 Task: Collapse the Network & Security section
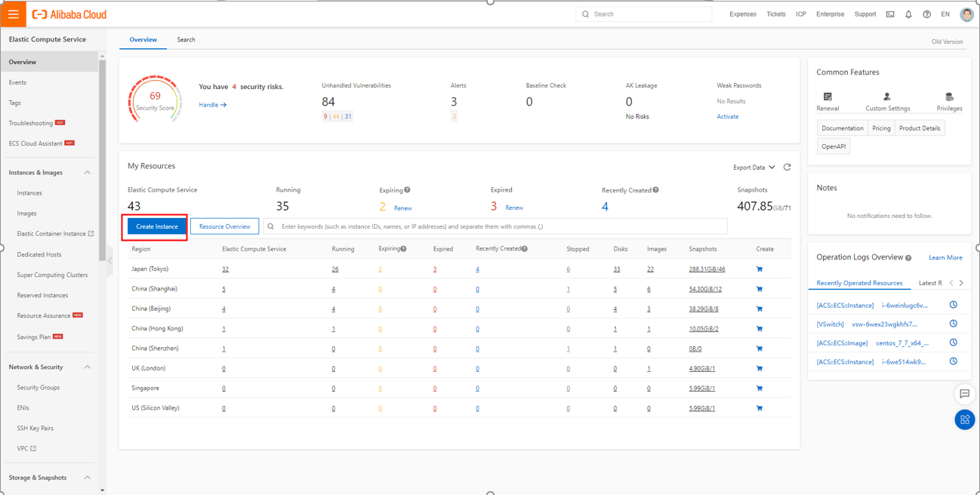(x=88, y=367)
